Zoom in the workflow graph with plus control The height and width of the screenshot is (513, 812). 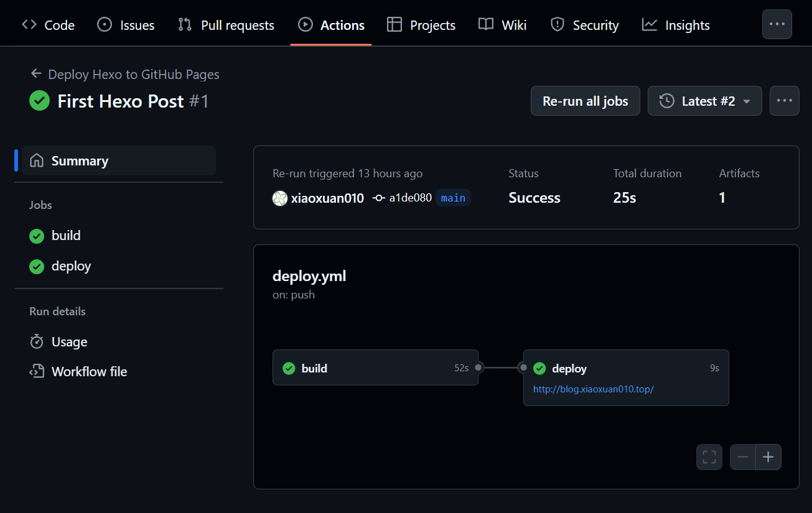tap(768, 456)
